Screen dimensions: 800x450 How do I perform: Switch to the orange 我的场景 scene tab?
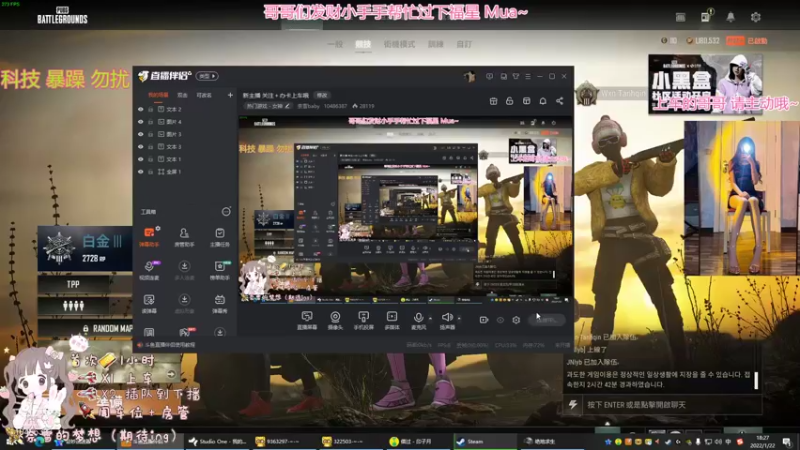158,95
